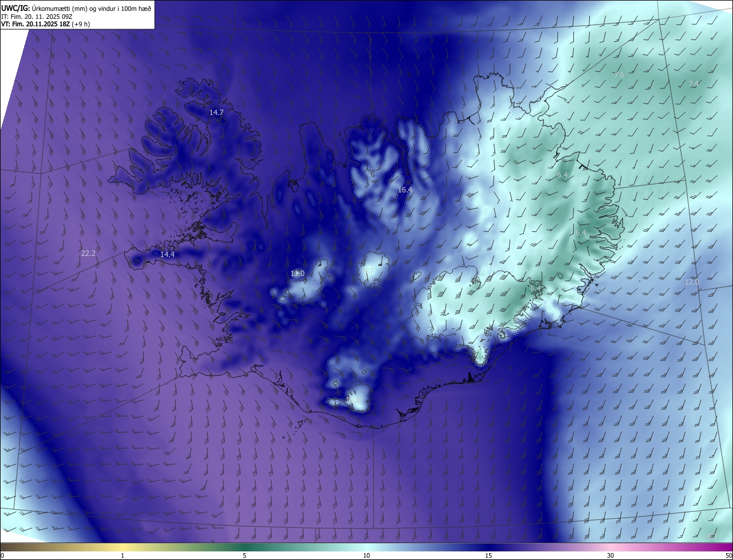Click the 11.0 value label on the map

(x=297, y=274)
